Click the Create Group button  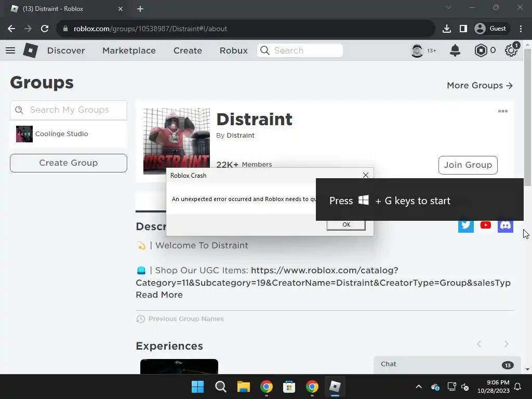click(69, 163)
